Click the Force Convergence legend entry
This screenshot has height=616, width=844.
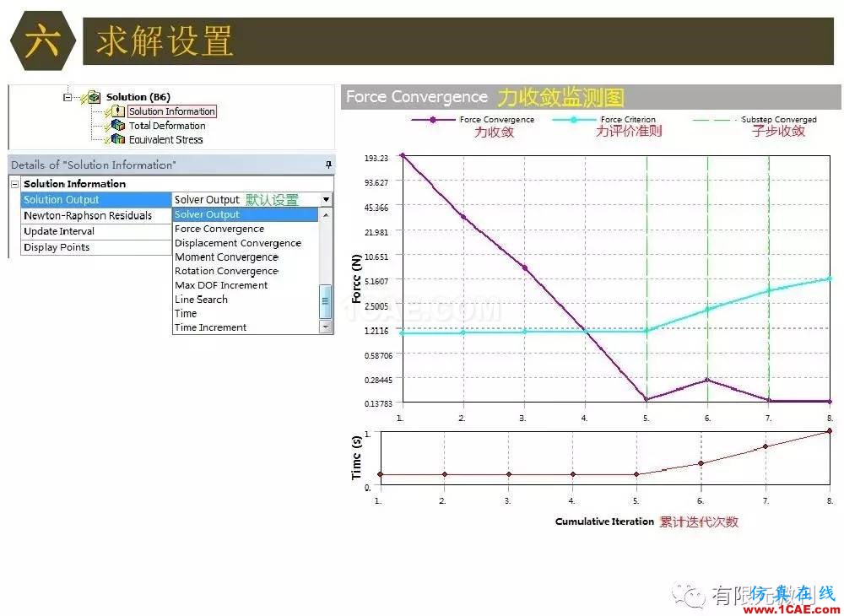pyautogui.click(x=473, y=120)
